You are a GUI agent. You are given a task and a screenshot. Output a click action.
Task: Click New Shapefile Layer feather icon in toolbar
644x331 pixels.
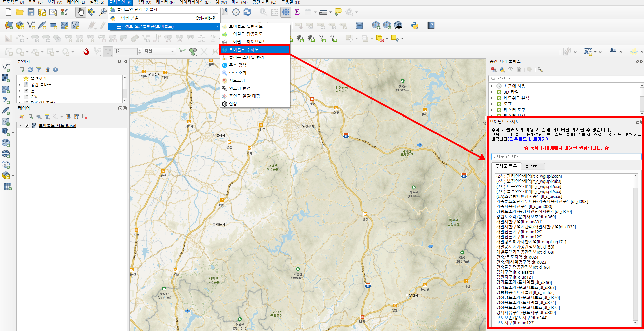(42, 25)
